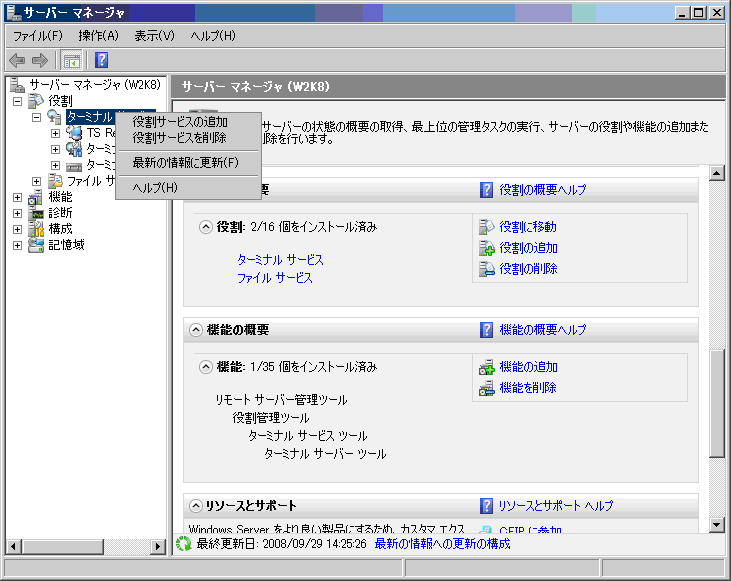Click the リソースとサポート ヘルプ question mark icon
The width and height of the screenshot is (731, 581).
pos(486,505)
